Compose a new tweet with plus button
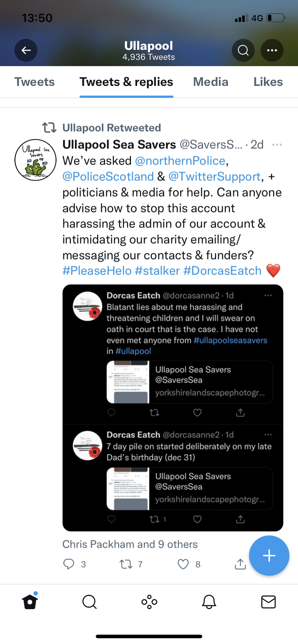This screenshot has width=298, height=644. (x=269, y=556)
